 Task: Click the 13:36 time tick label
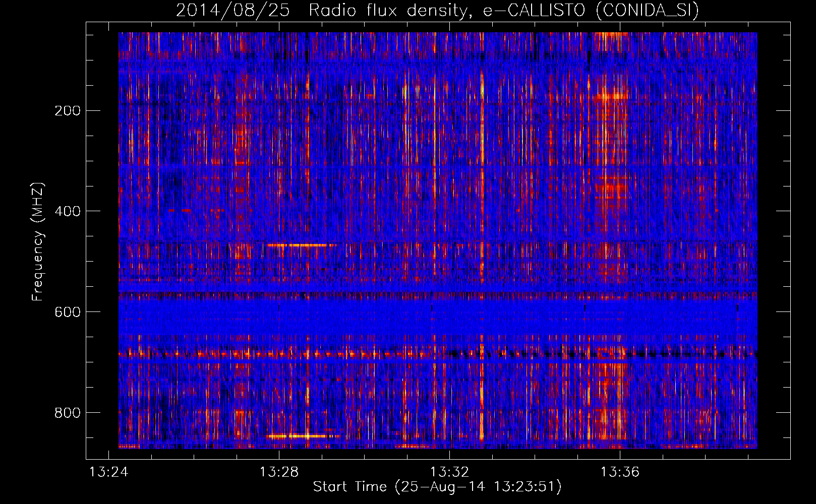click(620, 472)
